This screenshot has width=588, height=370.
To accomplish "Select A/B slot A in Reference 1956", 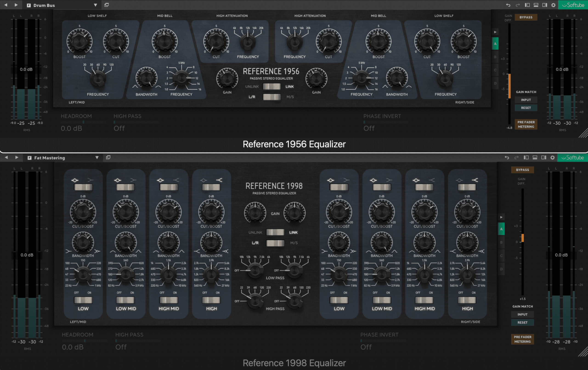I will [495, 44].
